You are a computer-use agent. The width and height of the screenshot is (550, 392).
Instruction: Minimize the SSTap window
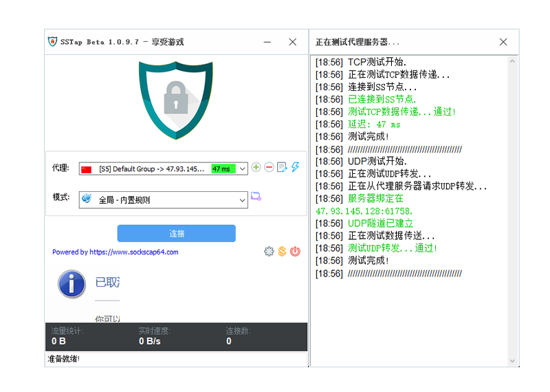pyautogui.click(x=267, y=42)
